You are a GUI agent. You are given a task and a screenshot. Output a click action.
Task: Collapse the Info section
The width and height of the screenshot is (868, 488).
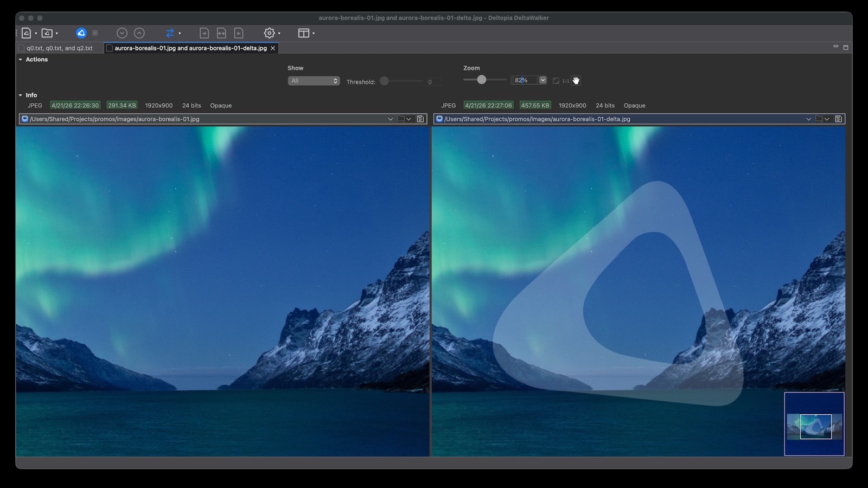pos(21,95)
